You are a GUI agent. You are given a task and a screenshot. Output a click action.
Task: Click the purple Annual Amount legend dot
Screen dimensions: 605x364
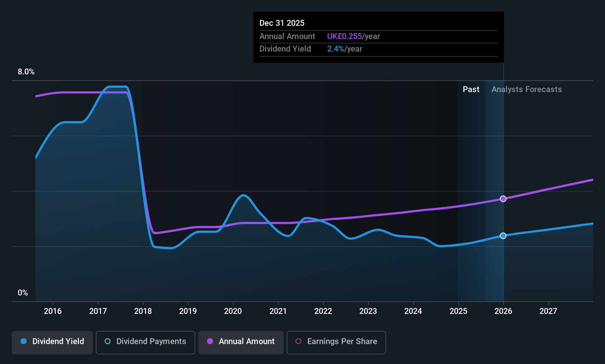pos(210,341)
